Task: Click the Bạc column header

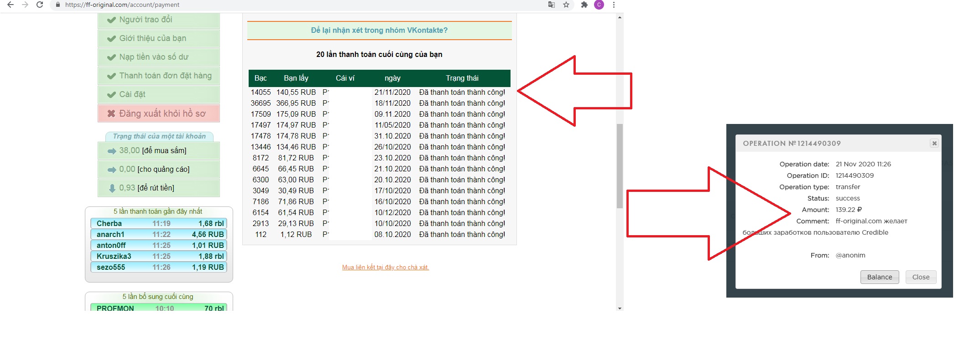Action: [x=261, y=78]
